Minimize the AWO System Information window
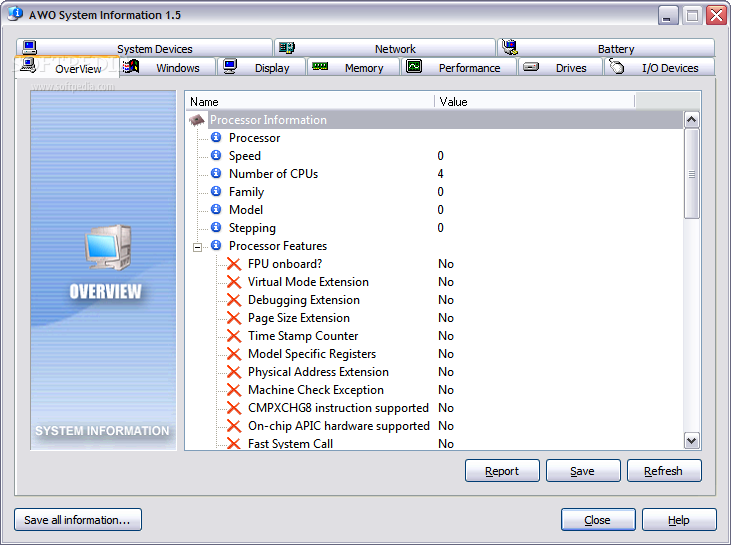 pyautogui.click(x=668, y=16)
